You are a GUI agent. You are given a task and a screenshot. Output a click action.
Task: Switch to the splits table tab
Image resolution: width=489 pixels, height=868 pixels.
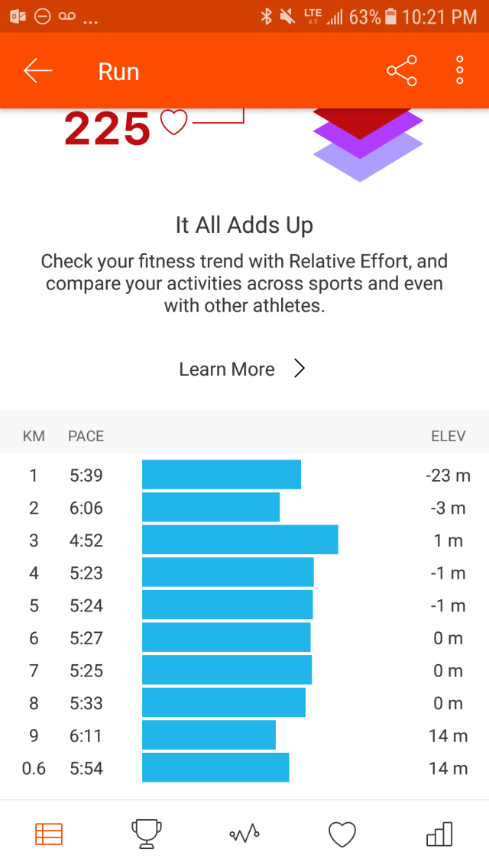point(49,834)
